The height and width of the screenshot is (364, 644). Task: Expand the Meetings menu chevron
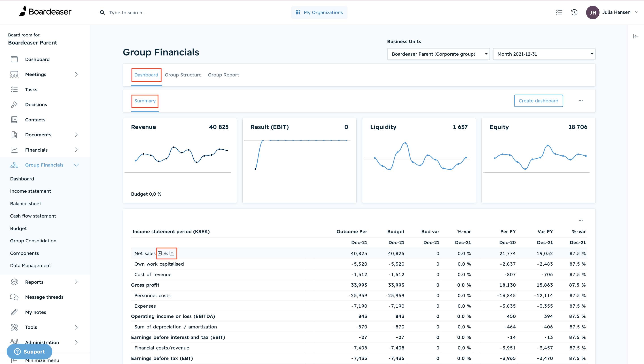point(76,74)
